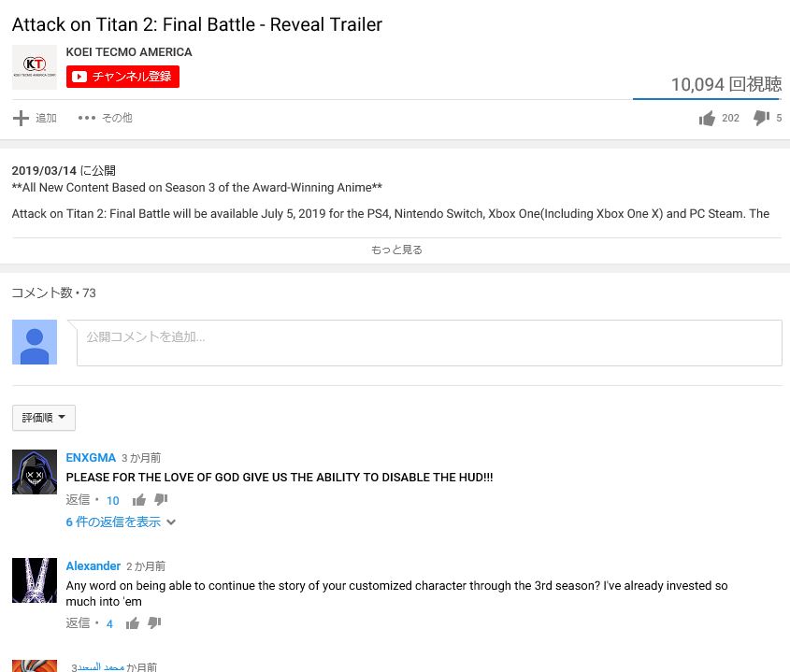Thumbs-up ENXGMA's comment
This screenshot has width=790, height=672.
(139, 500)
